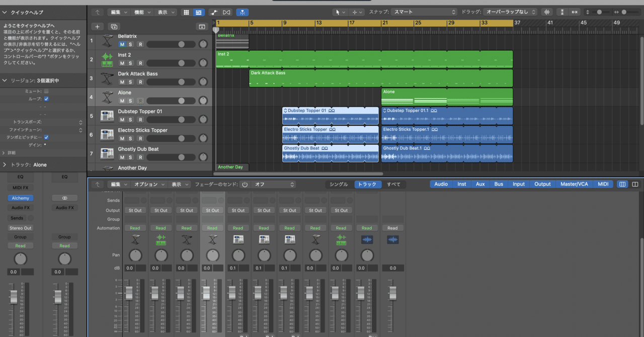Image resolution: width=644 pixels, height=337 pixels.
Task: Switch the mixer to the すべて tab
Action: click(394, 184)
